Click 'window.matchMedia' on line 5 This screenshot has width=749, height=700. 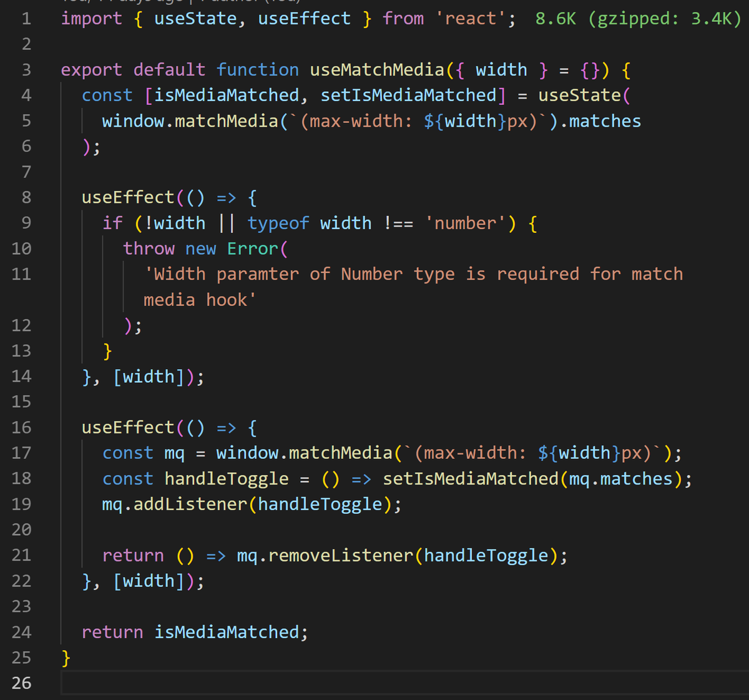click(190, 121)
